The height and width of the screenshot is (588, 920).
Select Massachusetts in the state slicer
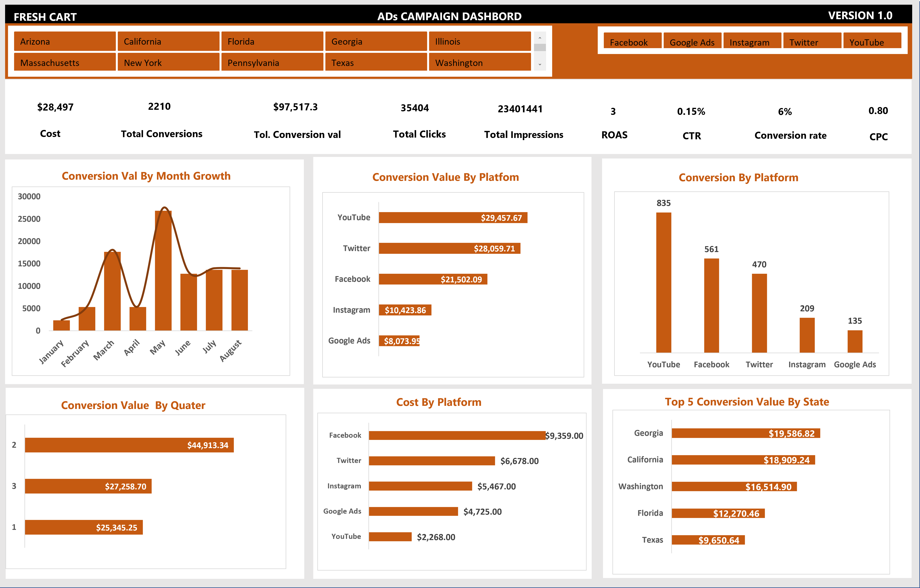pos(64,62)
